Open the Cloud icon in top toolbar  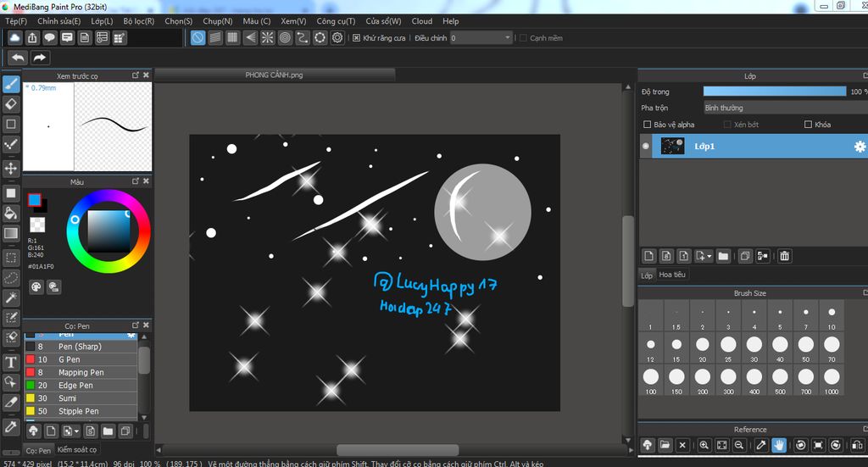pyautogui.click(x=15, y=37)
